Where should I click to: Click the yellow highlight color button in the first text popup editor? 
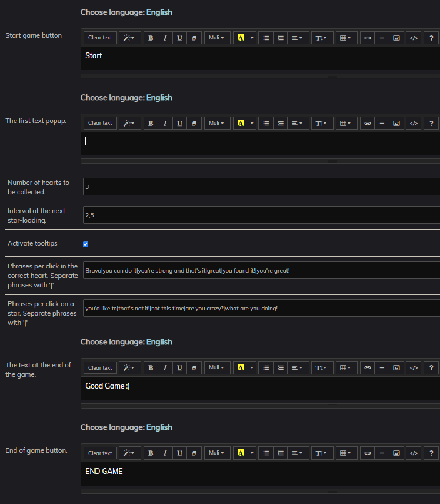(241, 124)
